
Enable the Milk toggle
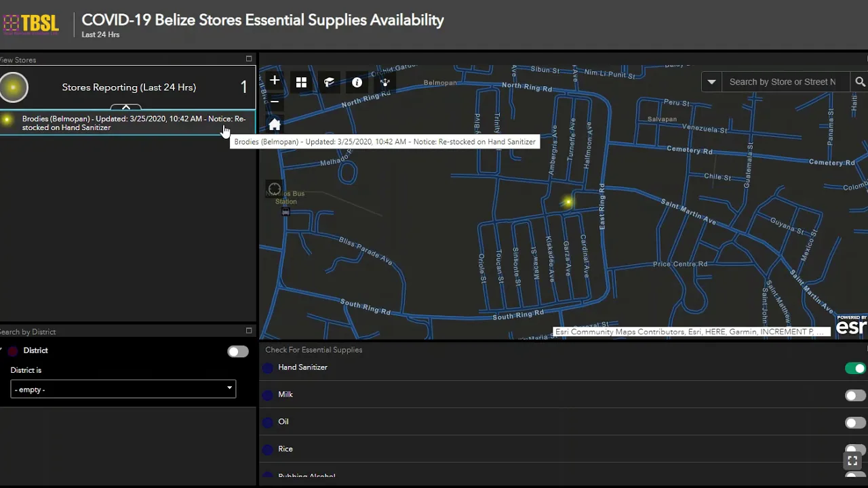(855, 395)
